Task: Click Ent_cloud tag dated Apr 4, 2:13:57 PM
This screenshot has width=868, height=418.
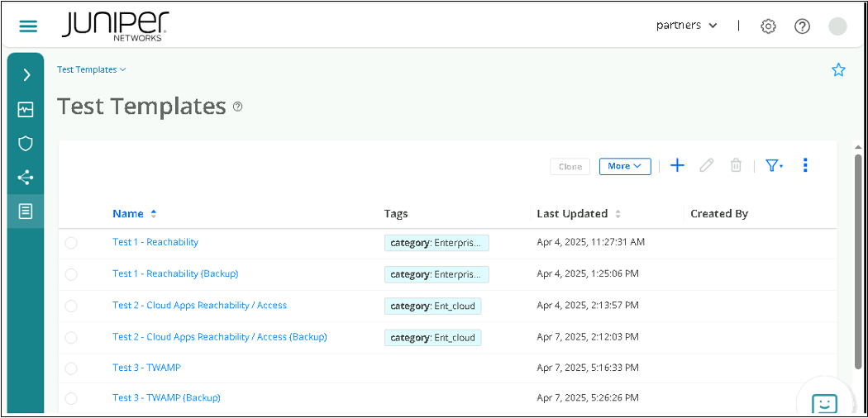Action: click(x=433, y=306)
